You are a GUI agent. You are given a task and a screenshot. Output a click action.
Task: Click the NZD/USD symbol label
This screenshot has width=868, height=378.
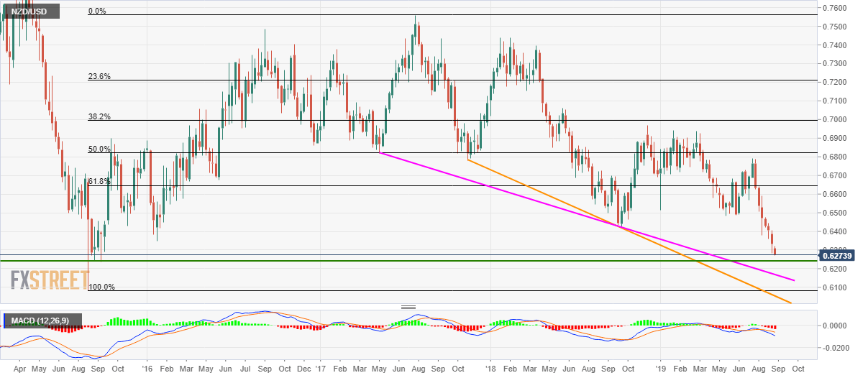pos(31,10)
